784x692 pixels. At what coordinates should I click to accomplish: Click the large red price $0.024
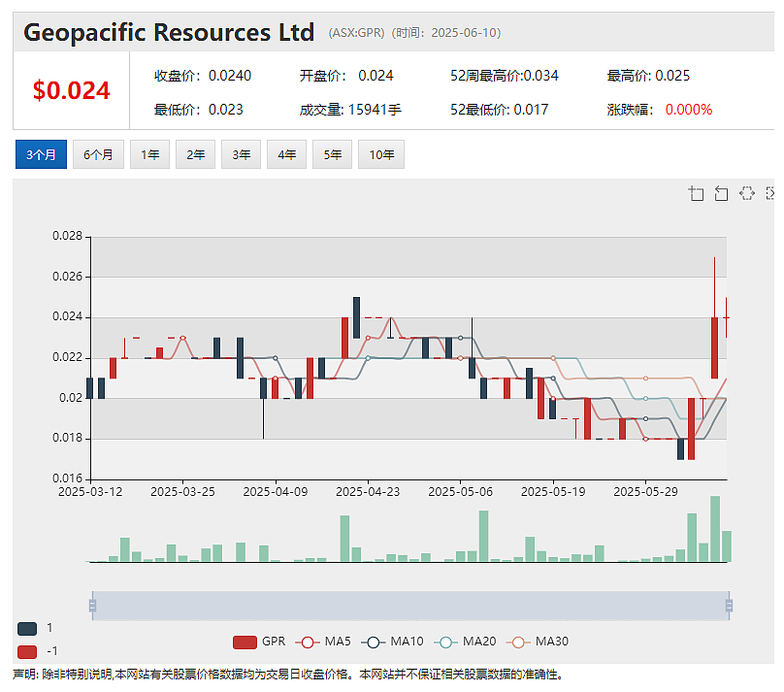pos(71,90)
